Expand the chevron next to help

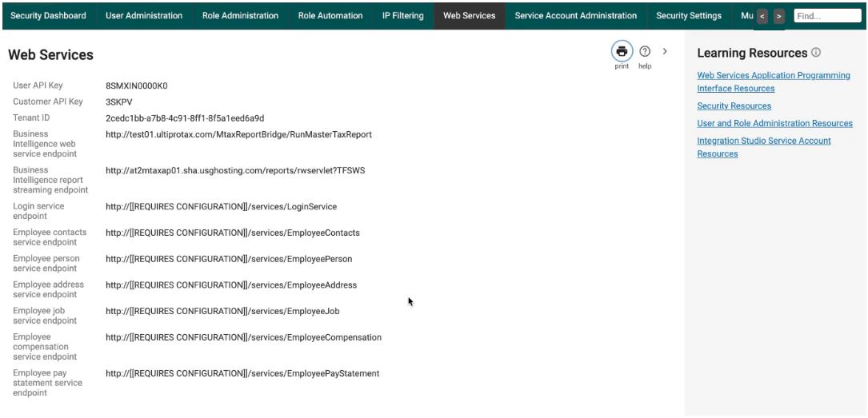[x=665, y=51]
